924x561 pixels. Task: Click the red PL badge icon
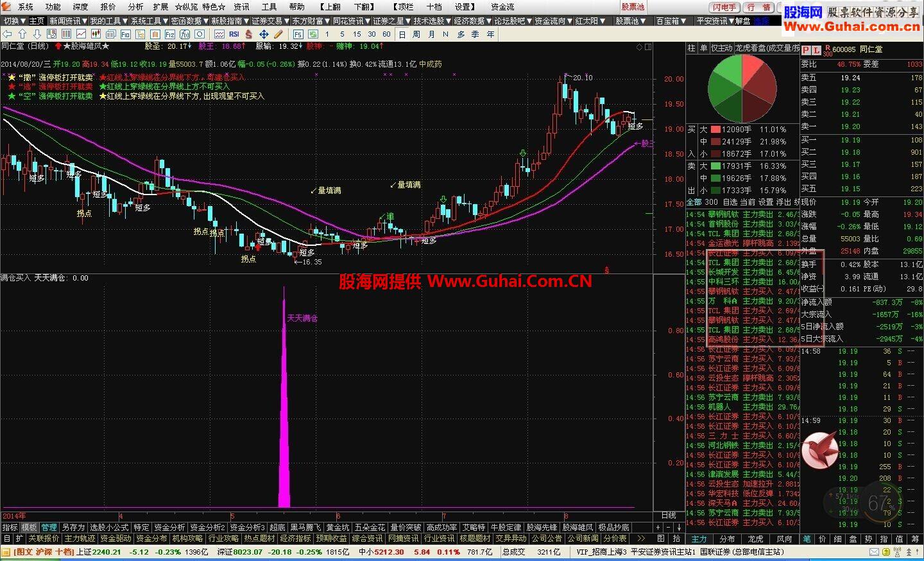coord(812,49)
